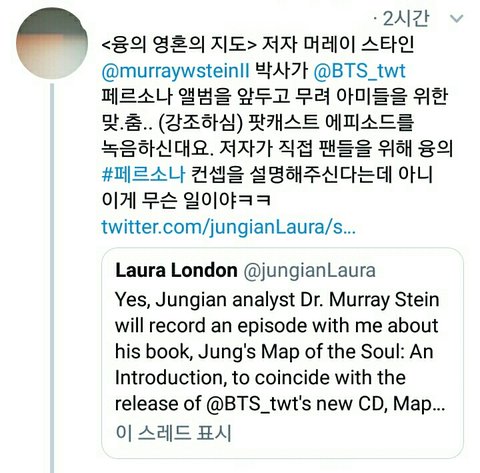Open the #페르소나 hashtag

[x=143, y=175]
